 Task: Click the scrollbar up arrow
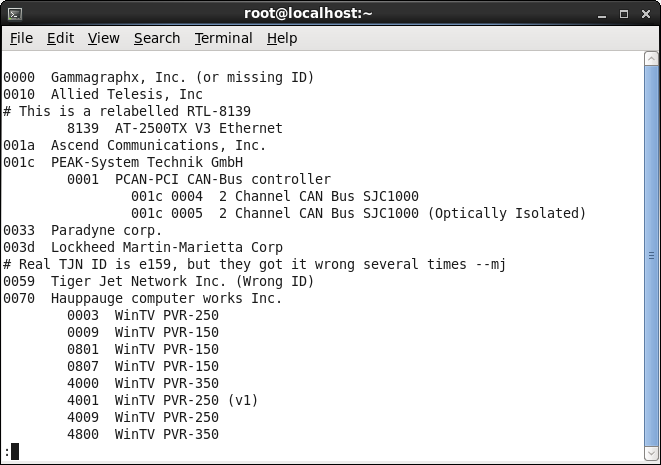point(651,60)
